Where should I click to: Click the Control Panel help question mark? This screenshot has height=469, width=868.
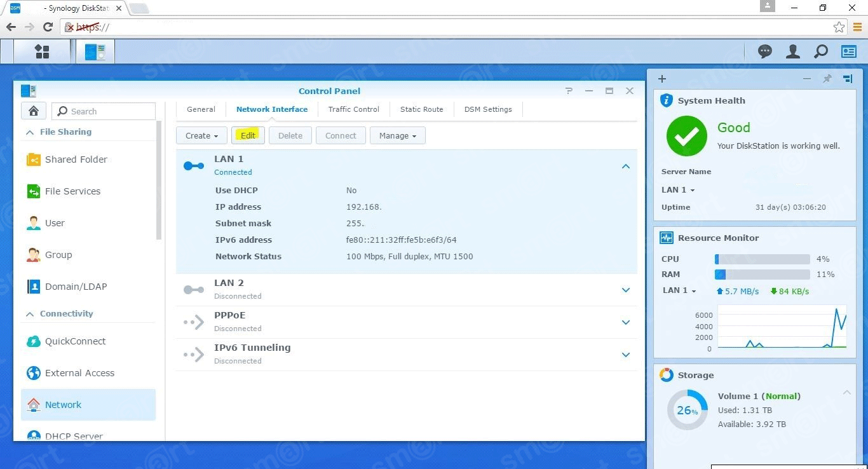[569, 91]
